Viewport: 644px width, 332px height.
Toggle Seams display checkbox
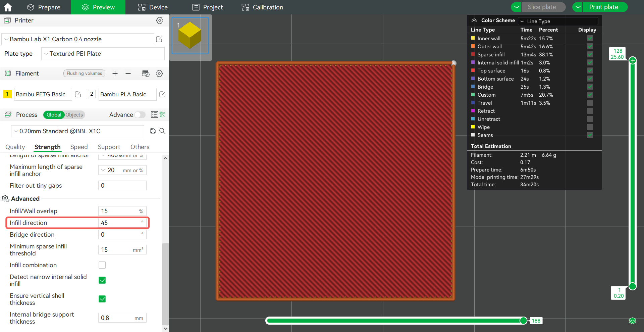590,135
